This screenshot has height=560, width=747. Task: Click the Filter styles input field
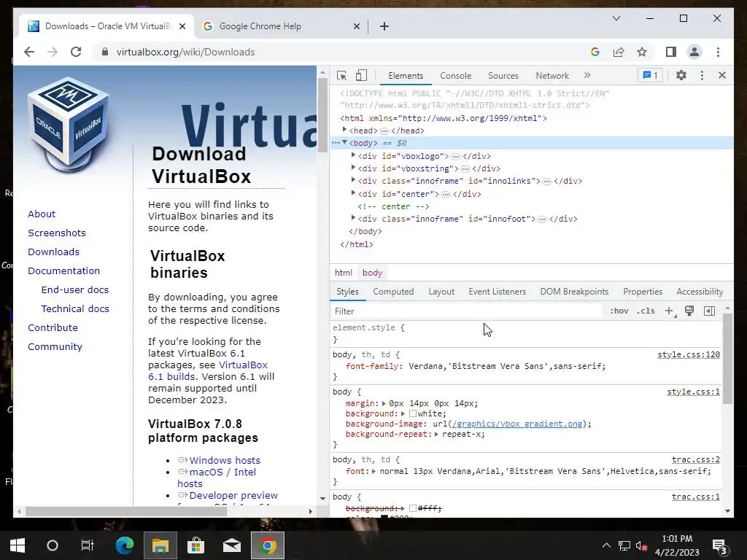tap(467, 311)
